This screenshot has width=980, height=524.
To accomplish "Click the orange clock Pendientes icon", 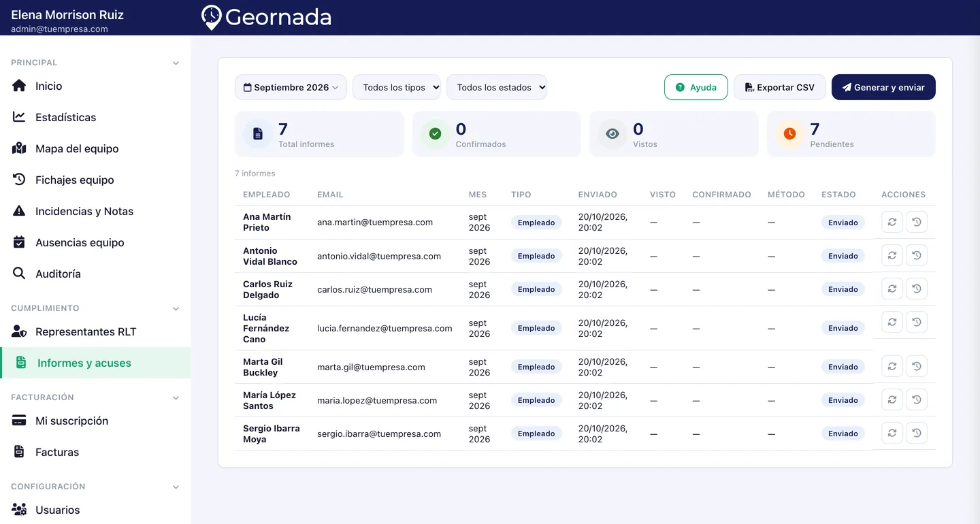I will pos(789,134).
